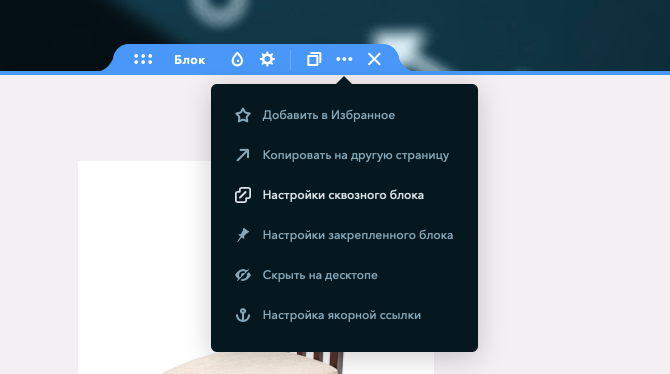The height and width of the screenshot is (374, 670).
Task: Open block design via the droplet icon
Action: click(237, 59)
